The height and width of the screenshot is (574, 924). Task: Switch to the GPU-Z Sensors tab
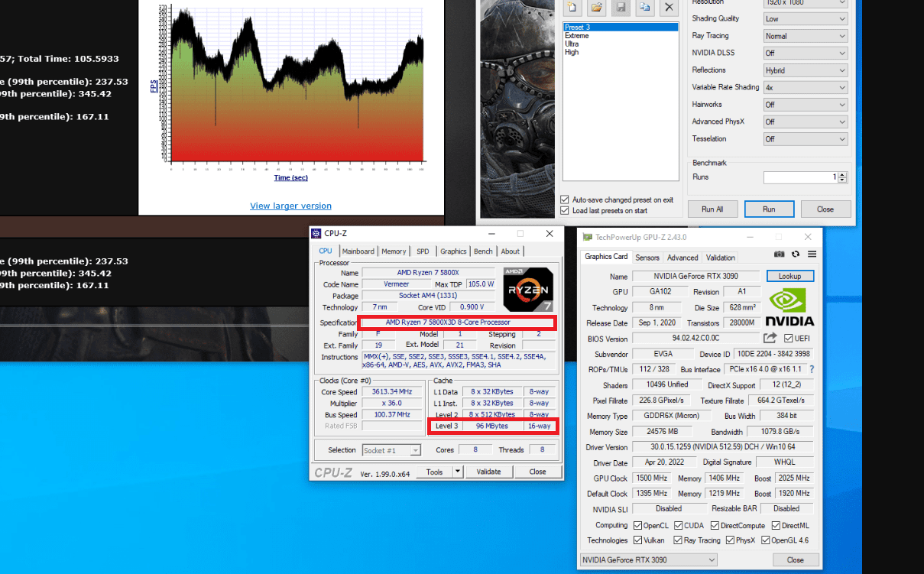[647, 258]
